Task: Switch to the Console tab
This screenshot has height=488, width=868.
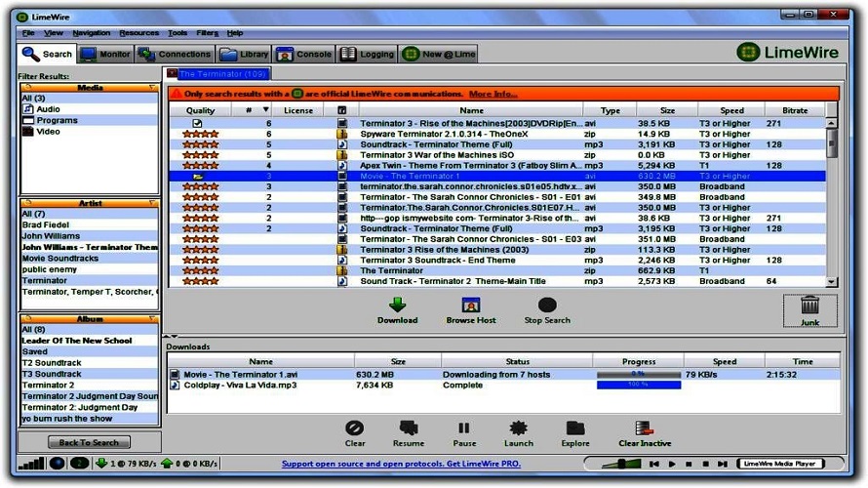Action: [x=303, y=54]
